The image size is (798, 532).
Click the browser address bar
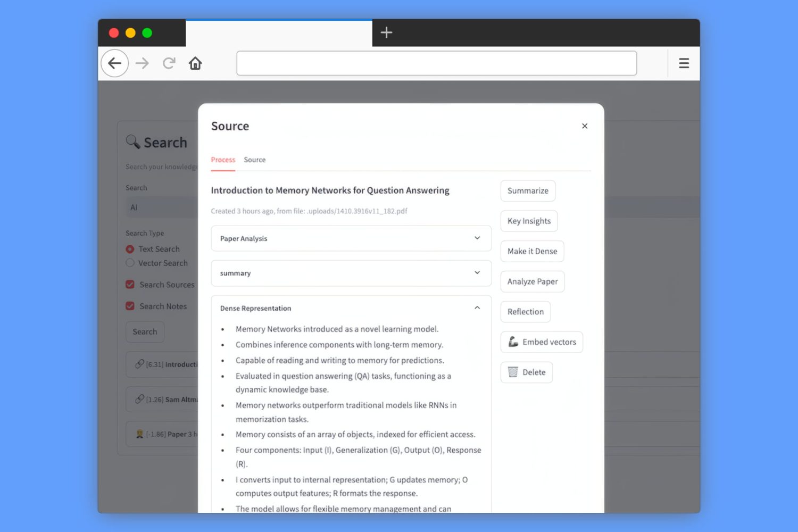[436, 63]
